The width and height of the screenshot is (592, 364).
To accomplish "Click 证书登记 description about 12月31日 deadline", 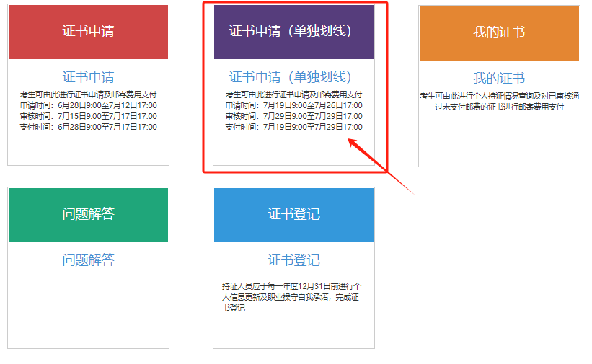I will click(x=293, y=296).
